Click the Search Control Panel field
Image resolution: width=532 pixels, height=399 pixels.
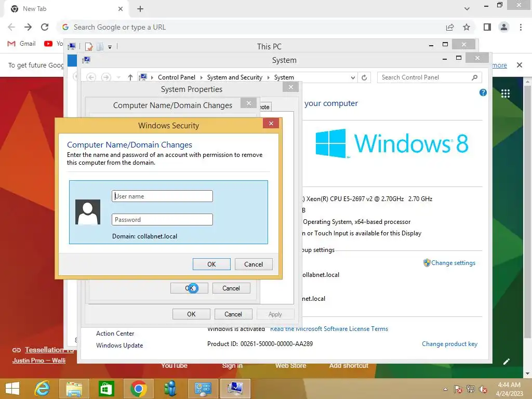424,77
